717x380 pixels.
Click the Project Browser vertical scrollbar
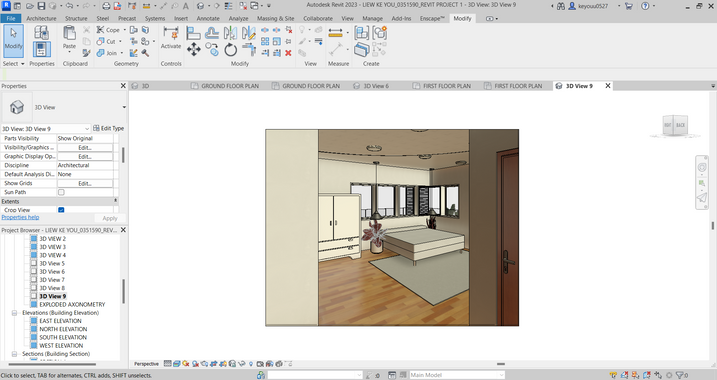click(x=123, y=291)
